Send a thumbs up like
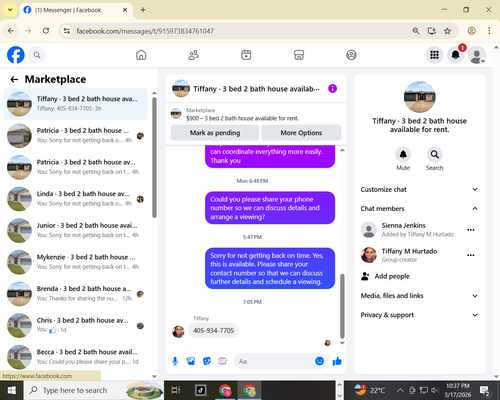This screenshot has height=400, width=500. point(337,361)
